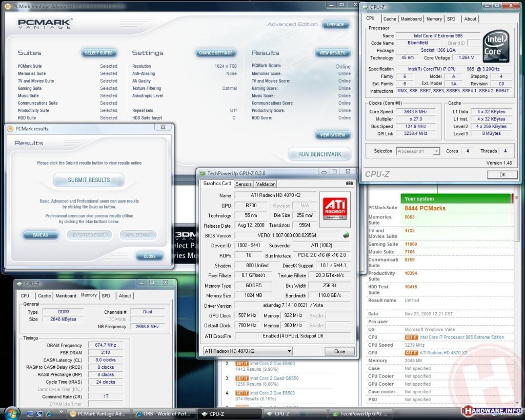This screenshot has height=420, width=525.
Task: Switch to the Validation tab in GPU-Z
Action: 266,184
